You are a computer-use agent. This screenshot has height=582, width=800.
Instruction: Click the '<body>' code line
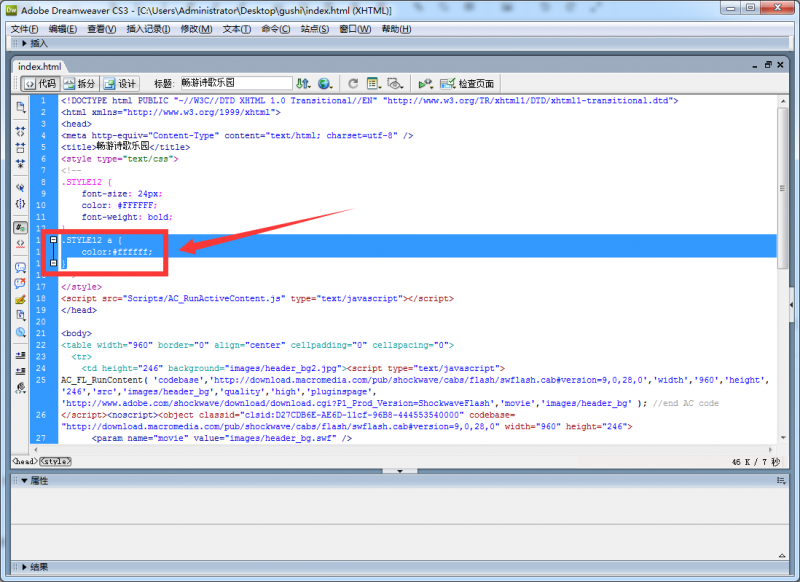pyautogui.click(x=77, y=333)
